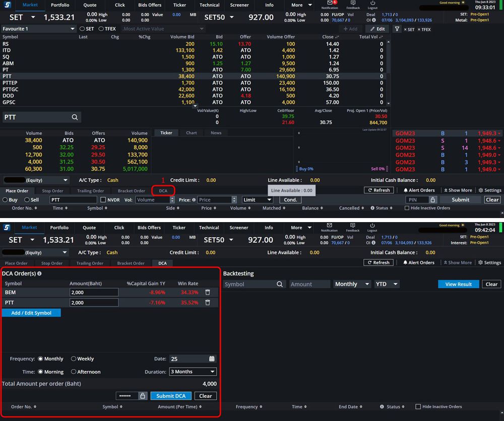Click the lock icon left of Submit DCA
This screenshot has width=504, height=421.
click(x=143, y=396)
